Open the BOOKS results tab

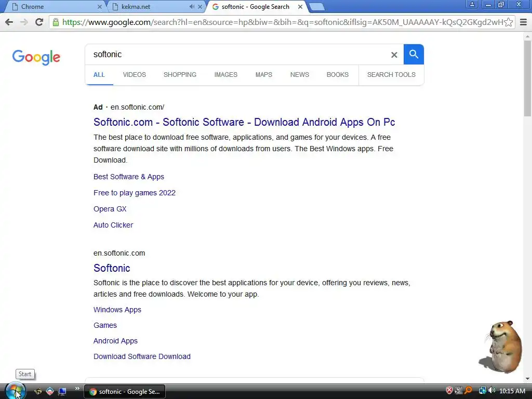point(337,75)
